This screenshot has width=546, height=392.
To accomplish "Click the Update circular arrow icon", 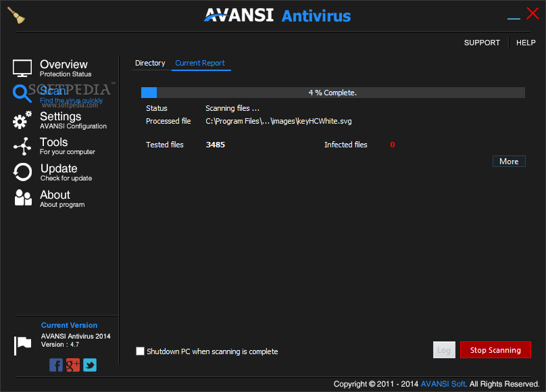I will (x=22, y=172).
